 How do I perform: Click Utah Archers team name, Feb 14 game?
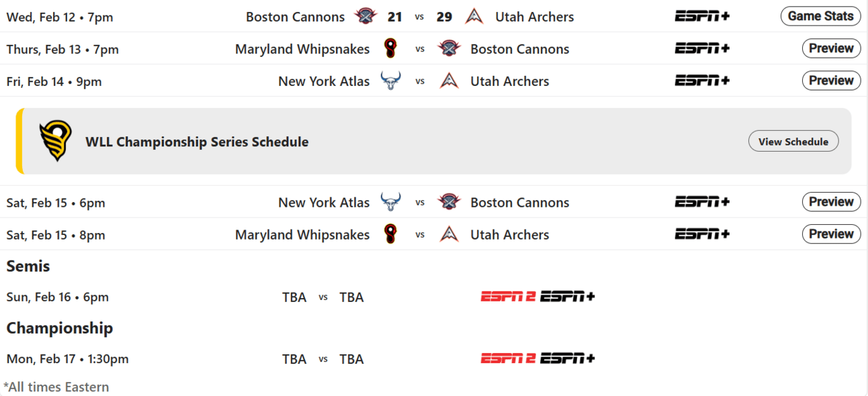(510, 81)
